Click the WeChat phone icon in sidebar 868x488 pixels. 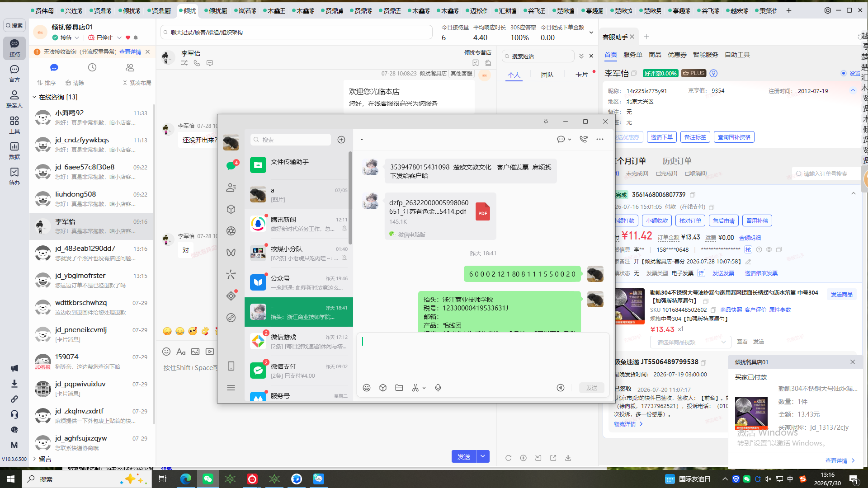231,366
